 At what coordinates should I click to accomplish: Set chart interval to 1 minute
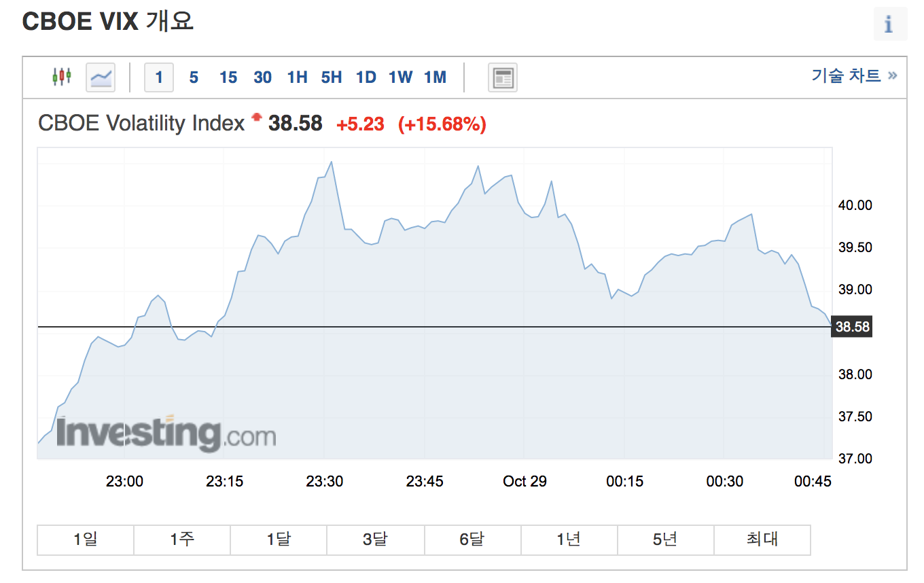tap(159, 77)
